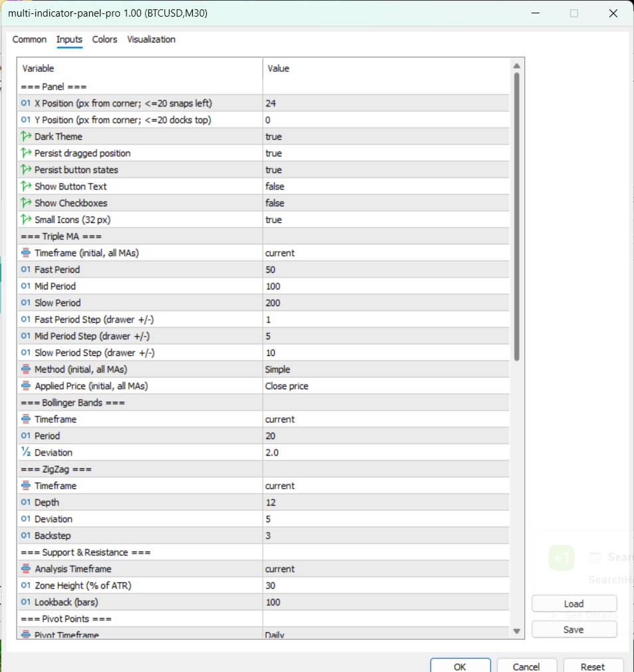This screenshot has width=634, height=672.
Task: Click the enum icon beside Method (initial, all MAs)
Action: (x=26, y=369)
